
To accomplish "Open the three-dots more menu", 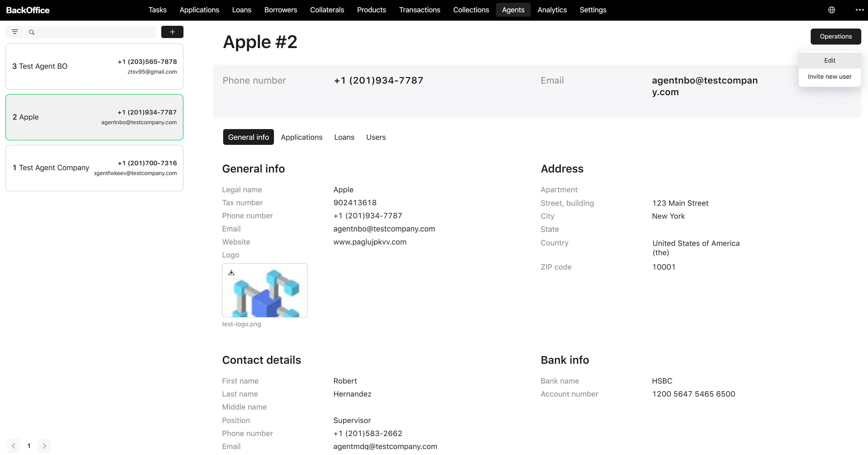I will pos(860,10).
